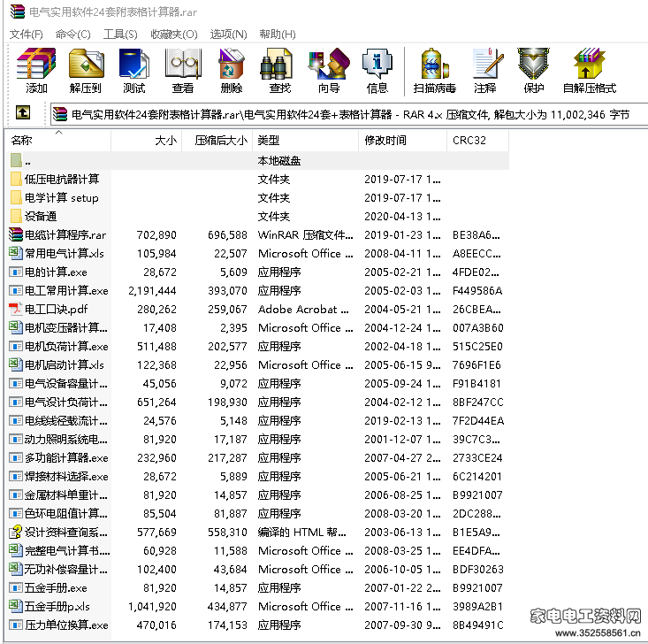Click date 2020-04-13 of 设备通 row
This screenshot has width=648, height=644.
click(x=402, y=217)
